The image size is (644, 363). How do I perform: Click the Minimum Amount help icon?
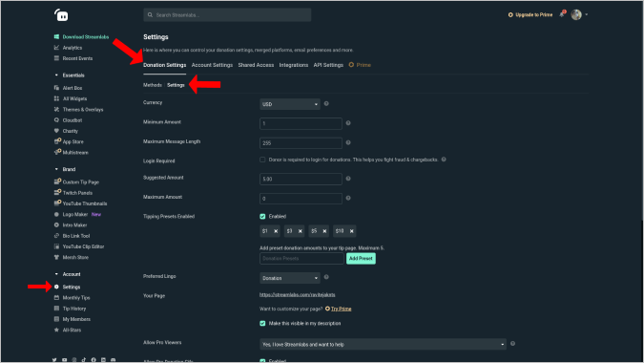348,123
